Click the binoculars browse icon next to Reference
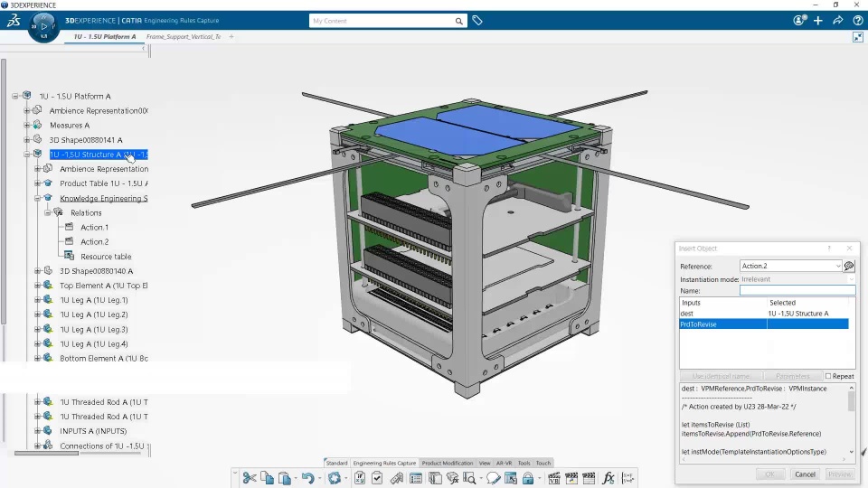The height and width of the screenshot is (488, 868). tap(849, 266)
